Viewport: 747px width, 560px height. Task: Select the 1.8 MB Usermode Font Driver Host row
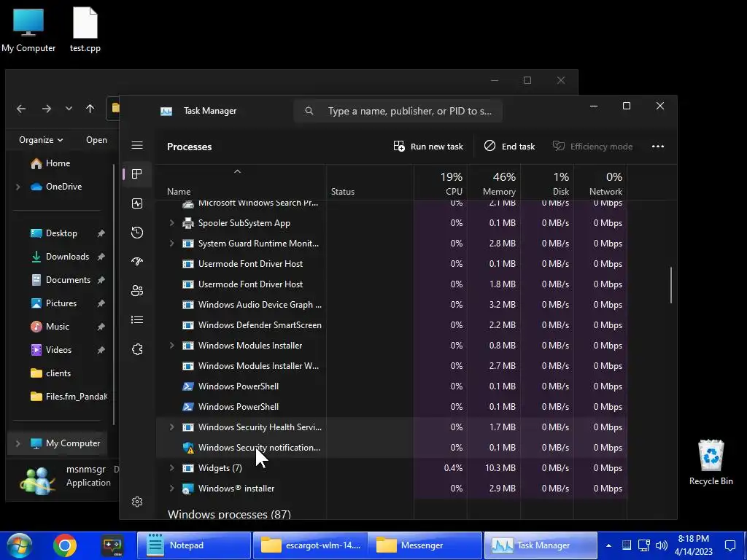tap(392, 284)
